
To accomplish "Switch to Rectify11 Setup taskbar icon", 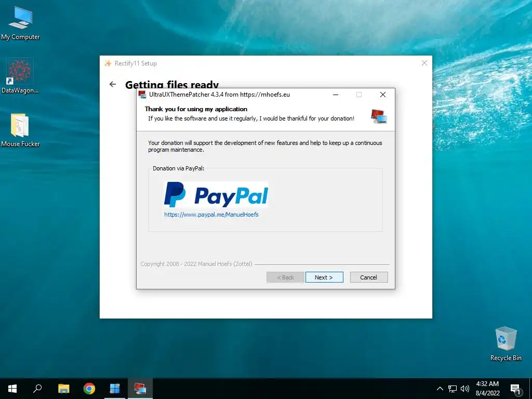I will pyautogui.click(x=115, y=389).
